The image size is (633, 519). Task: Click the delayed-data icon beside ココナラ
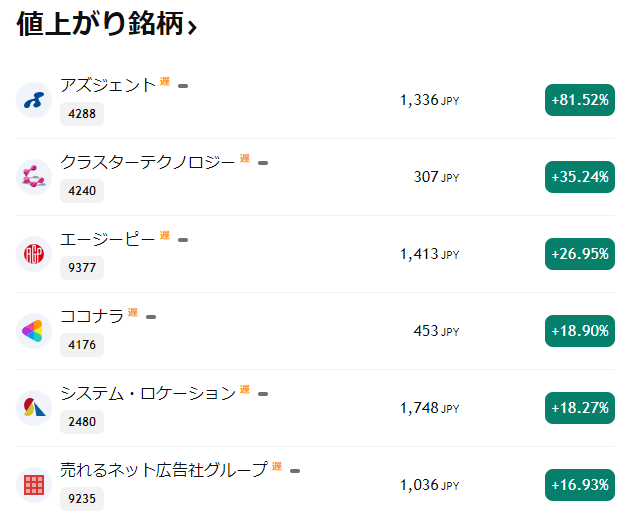133,313
